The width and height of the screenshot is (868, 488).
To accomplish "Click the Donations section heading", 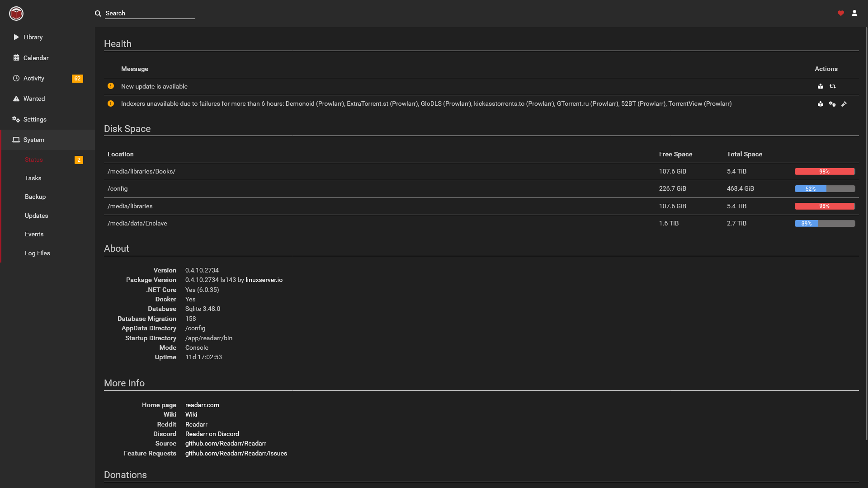I will [x=125, y=475].
